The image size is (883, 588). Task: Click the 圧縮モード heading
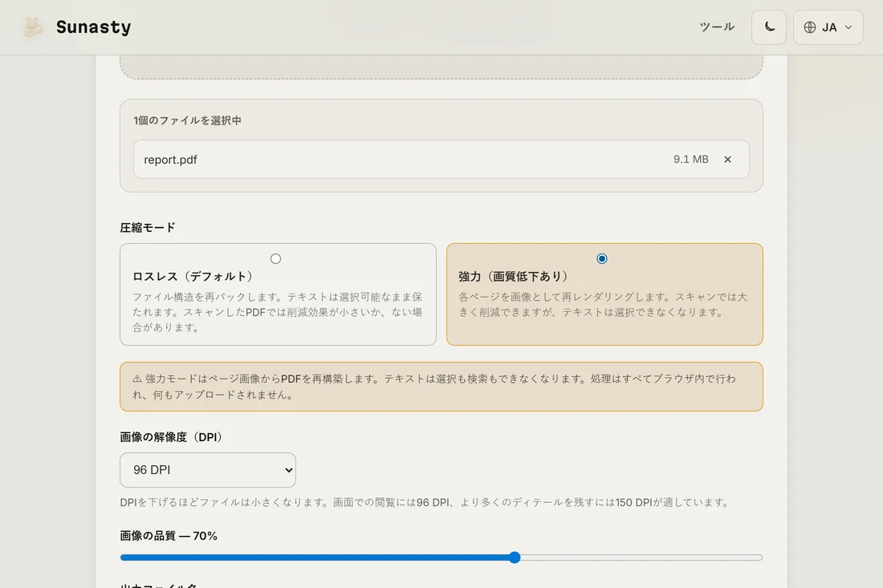[x=148, y=227]
